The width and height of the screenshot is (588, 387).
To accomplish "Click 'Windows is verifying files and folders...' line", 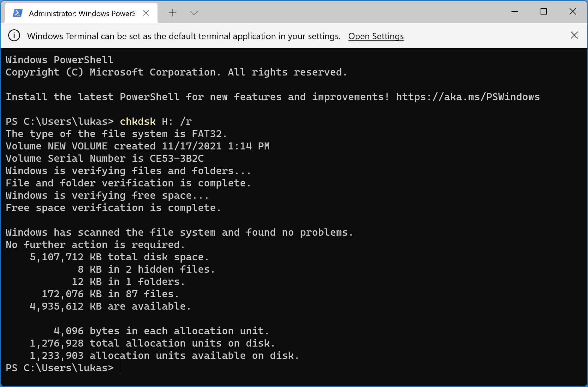I will (x=128, y=171).
